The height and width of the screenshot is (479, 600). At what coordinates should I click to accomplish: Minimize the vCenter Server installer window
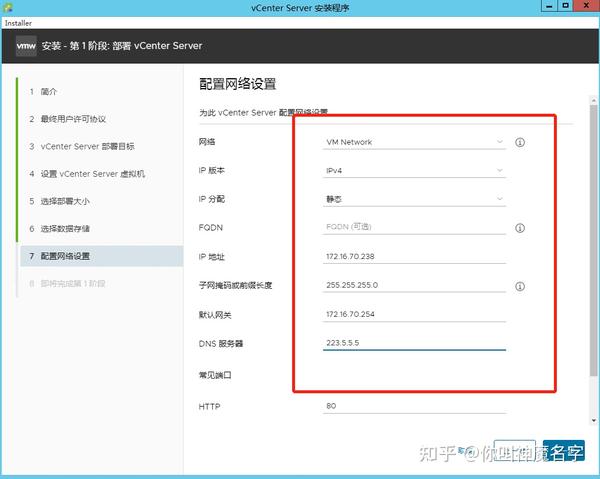click(549, 6)
